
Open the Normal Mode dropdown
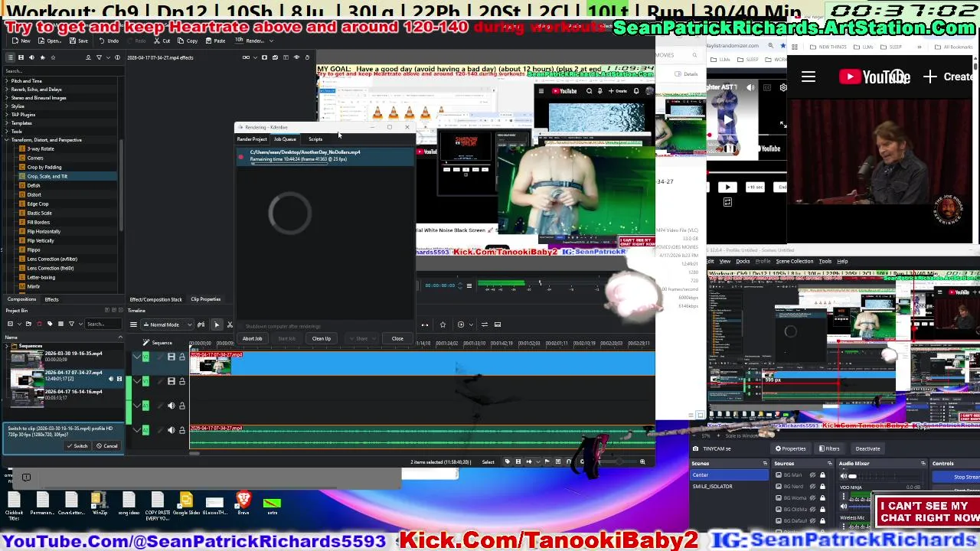click(166, 324)
